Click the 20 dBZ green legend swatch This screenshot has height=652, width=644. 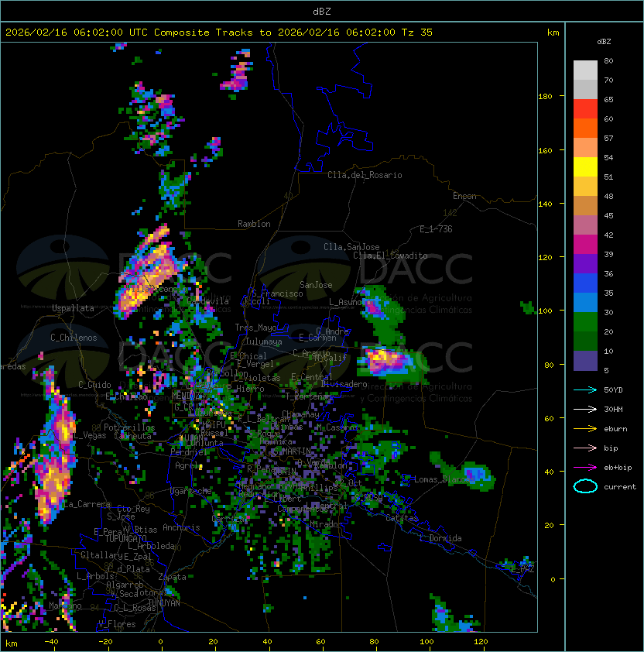coord(585,341)
